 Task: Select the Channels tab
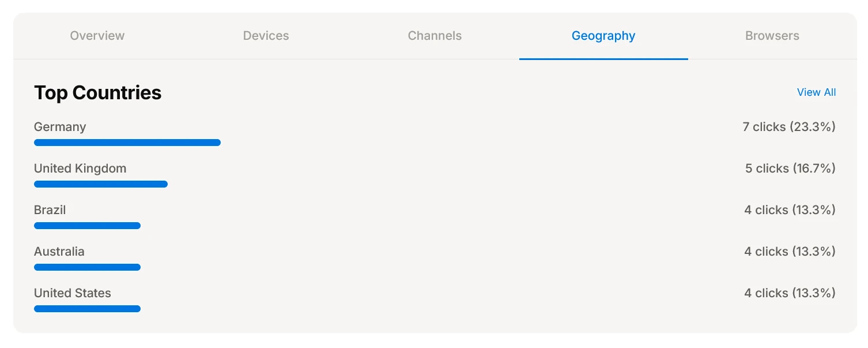pos(435,36)
